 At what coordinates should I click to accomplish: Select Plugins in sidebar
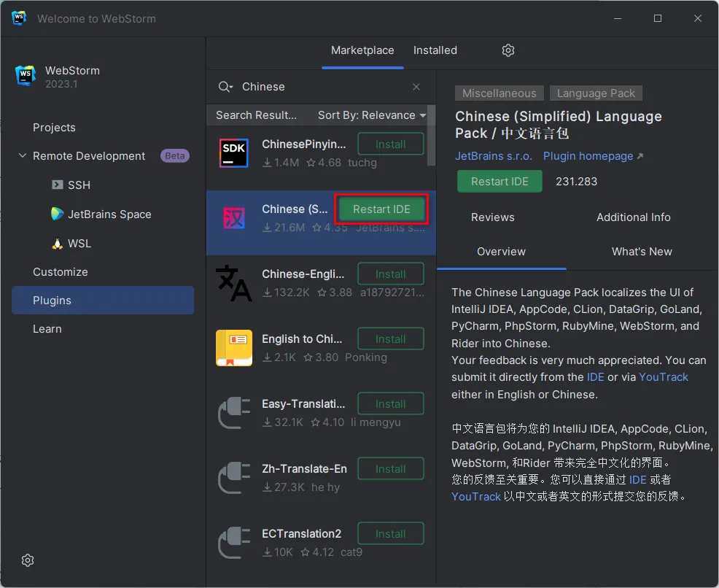click(103, 301)
